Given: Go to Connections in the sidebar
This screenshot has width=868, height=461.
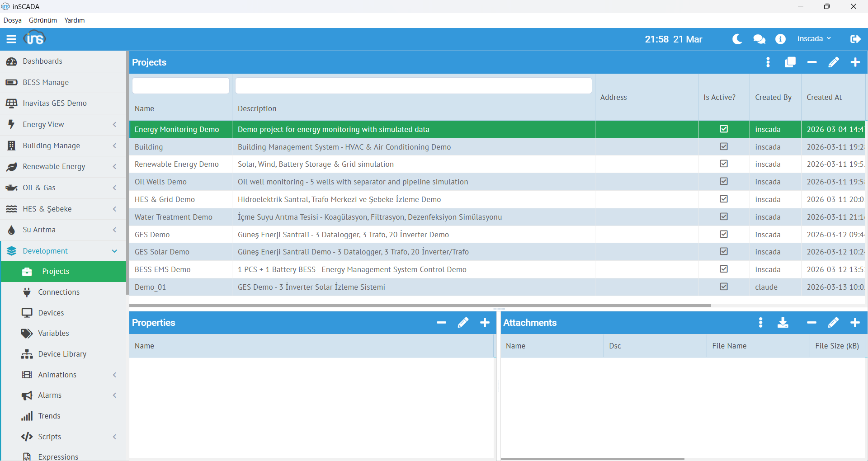Looking at the screenshot, I should (x=59, y=292).
